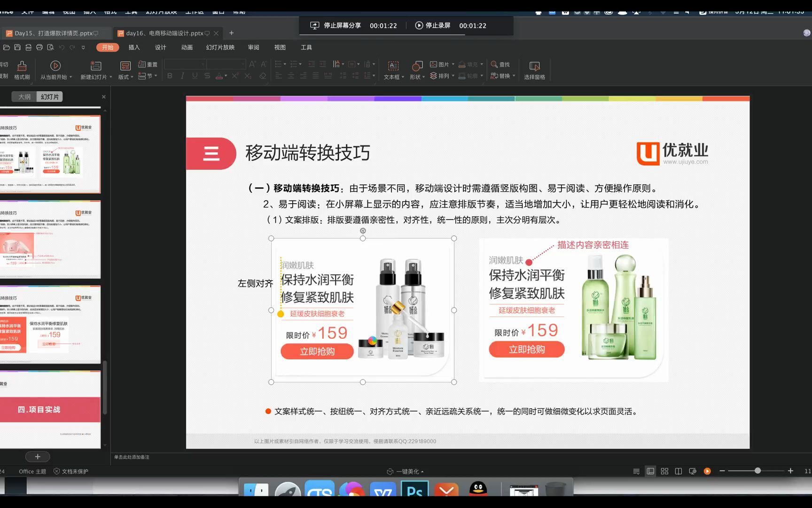Select the Start (开始) ribbon tab
Screen dimensions: 812x508
click(108, 48)
